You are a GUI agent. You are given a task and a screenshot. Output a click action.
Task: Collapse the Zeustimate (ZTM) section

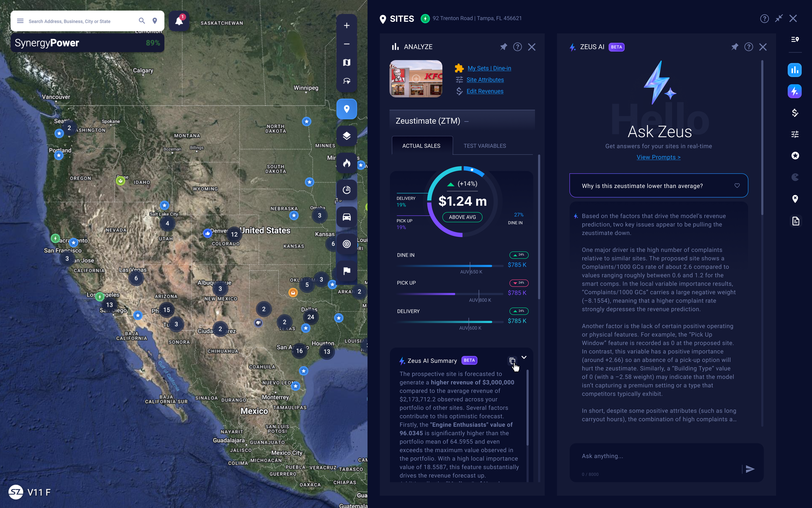466,121
